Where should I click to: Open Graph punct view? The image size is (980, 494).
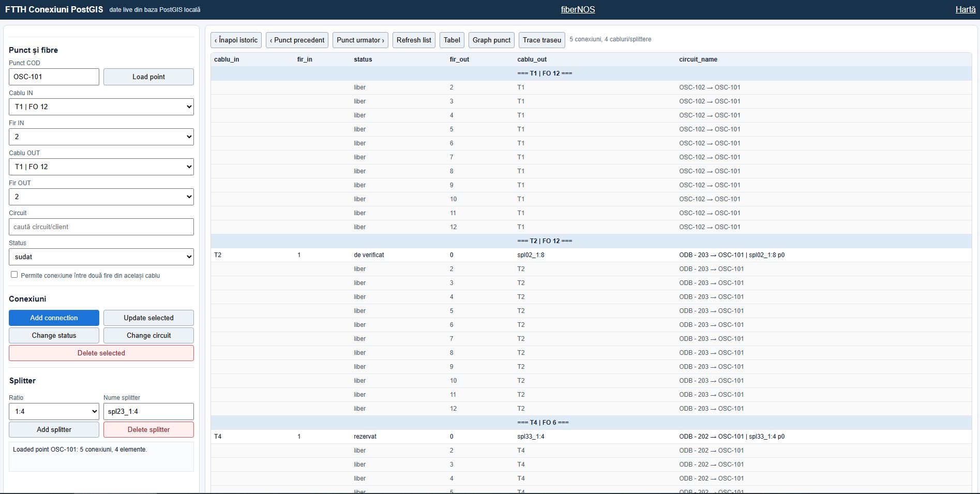pos(491,40)
